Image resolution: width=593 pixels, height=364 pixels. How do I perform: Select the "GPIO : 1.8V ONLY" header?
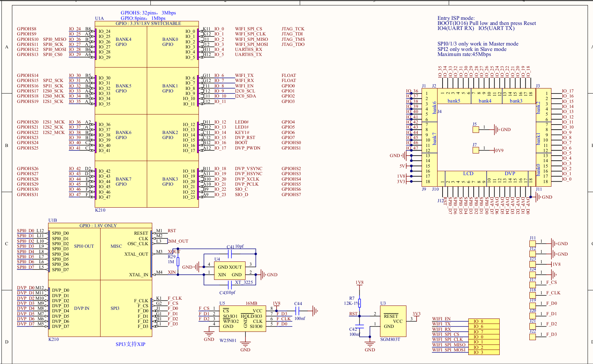[98, 226]
